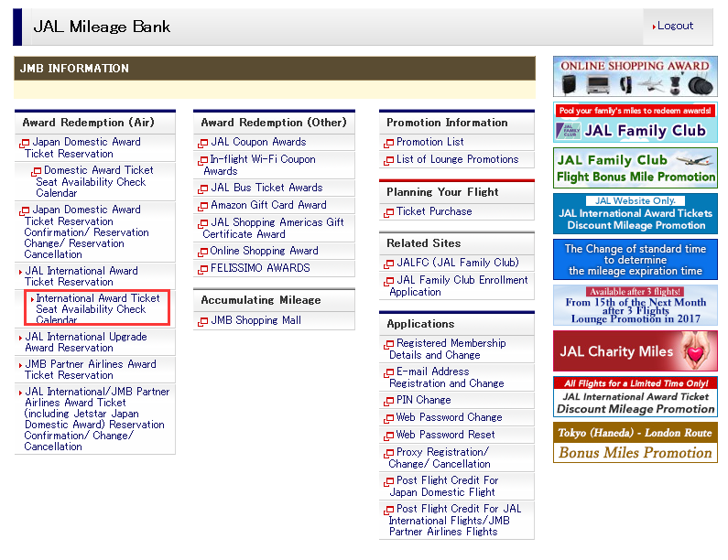Click new-window icon beside E-mail Address Registration
This screenshot has height=560, width=728.
pyautogui.click(x=388, y=373)
